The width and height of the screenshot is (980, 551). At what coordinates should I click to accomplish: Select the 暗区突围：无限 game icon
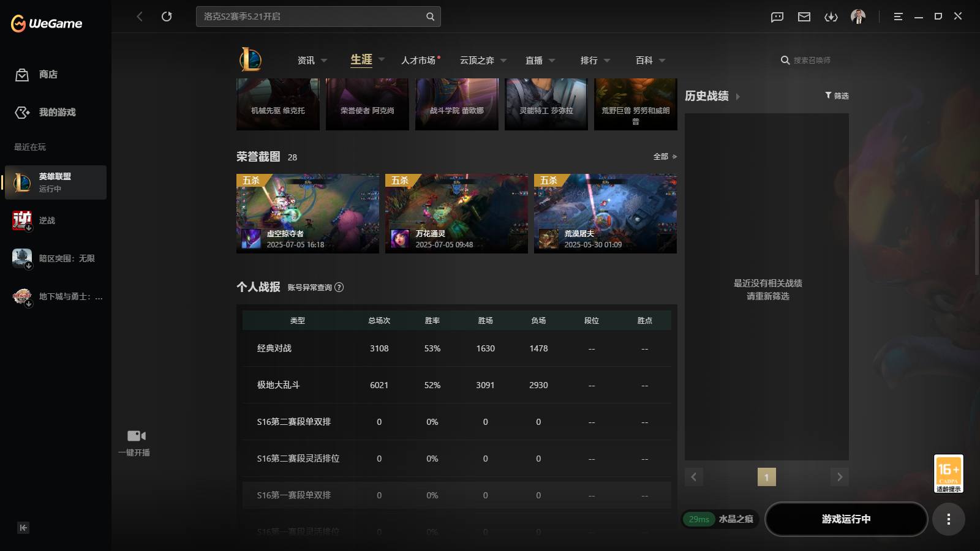pyautogui.click(x=22, y=258)
